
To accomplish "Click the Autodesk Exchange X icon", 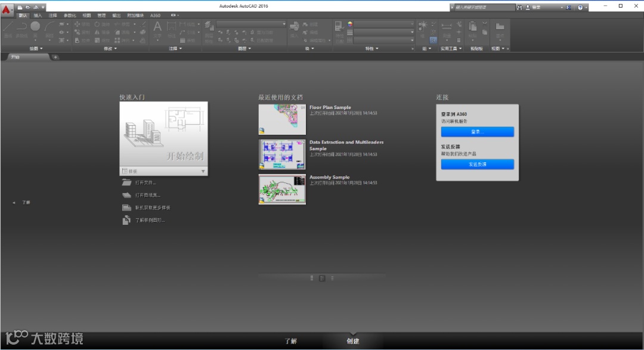I will click(568, 7).
